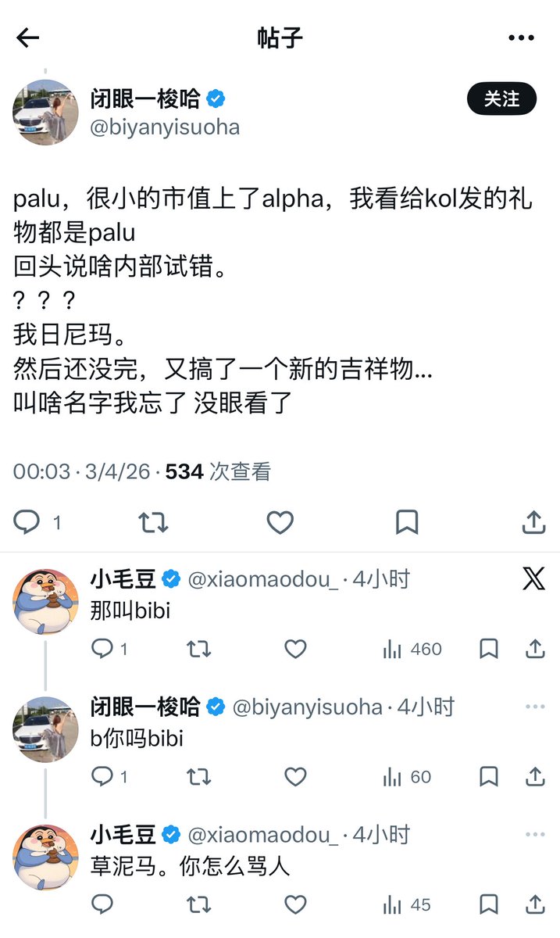Like the 那叫bibi reply
The image size is (560, 938).
point(295,649)
